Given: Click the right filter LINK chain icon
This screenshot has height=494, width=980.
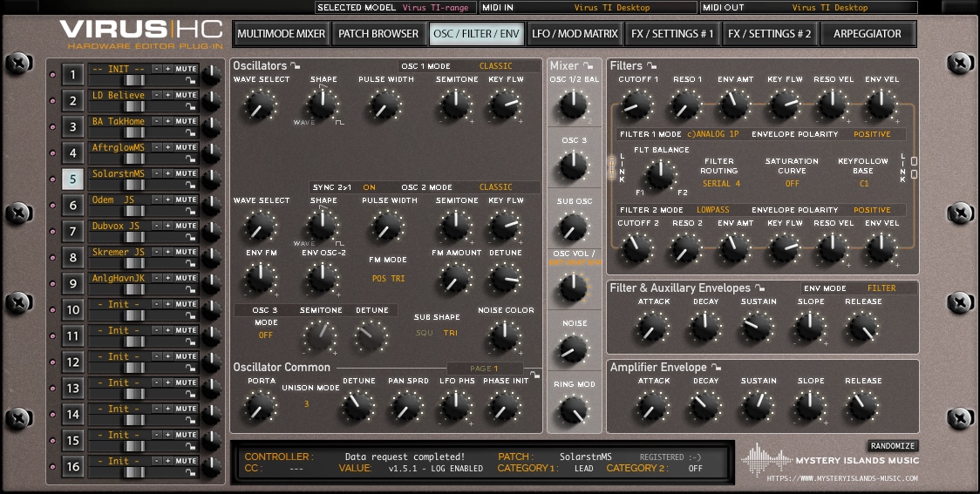Looking at the screenshot, I should tap(914, 167).
